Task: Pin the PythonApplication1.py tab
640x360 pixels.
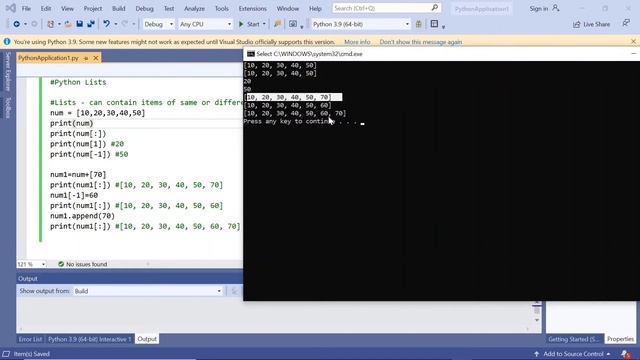Action: tap(86, 58)
